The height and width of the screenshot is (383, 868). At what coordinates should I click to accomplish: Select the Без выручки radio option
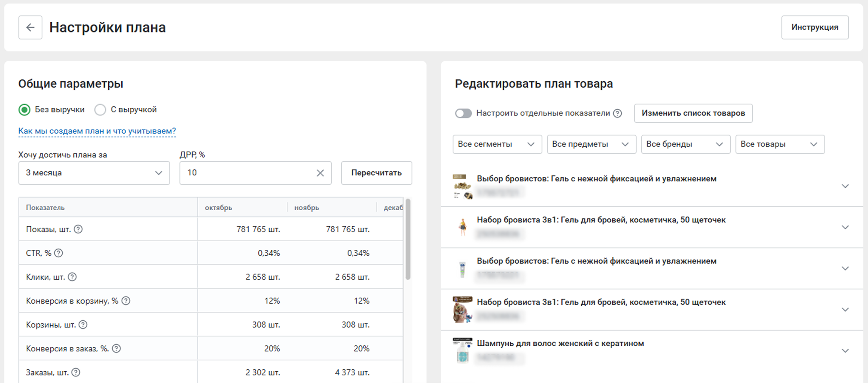coord(24,110)
